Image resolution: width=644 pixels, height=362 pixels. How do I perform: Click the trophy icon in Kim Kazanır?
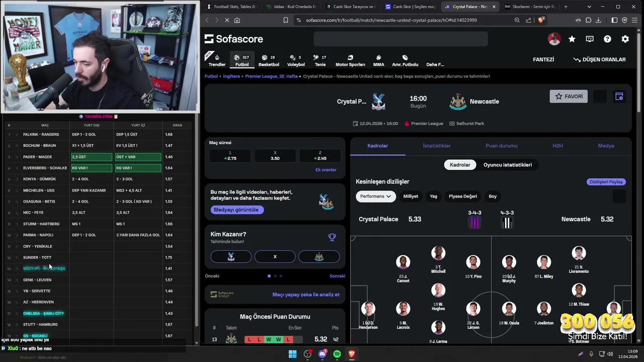click(x=332, y=237)
